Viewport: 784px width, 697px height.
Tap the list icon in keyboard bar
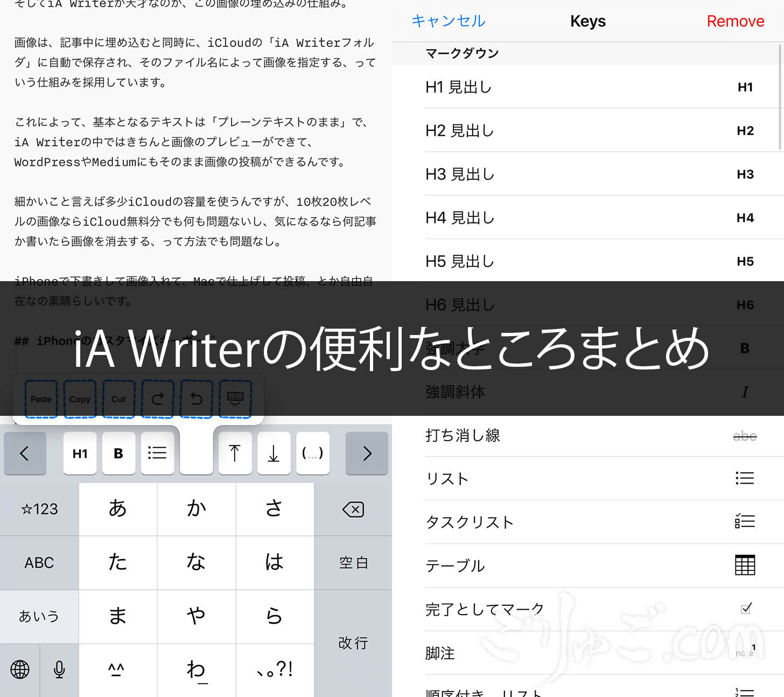[x=157, y=454]
